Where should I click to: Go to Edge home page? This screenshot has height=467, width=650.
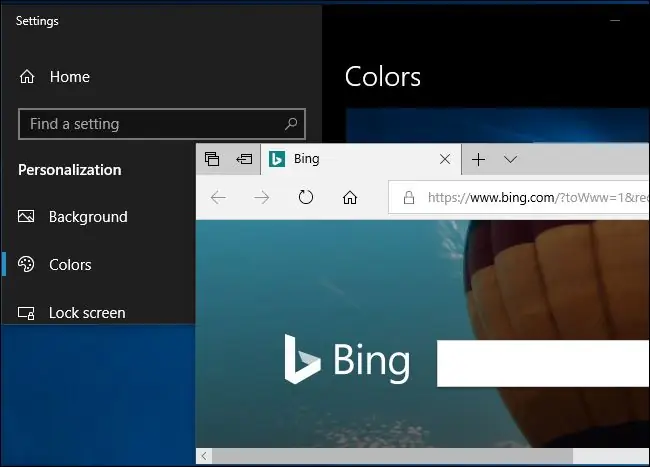pos(349,198)
